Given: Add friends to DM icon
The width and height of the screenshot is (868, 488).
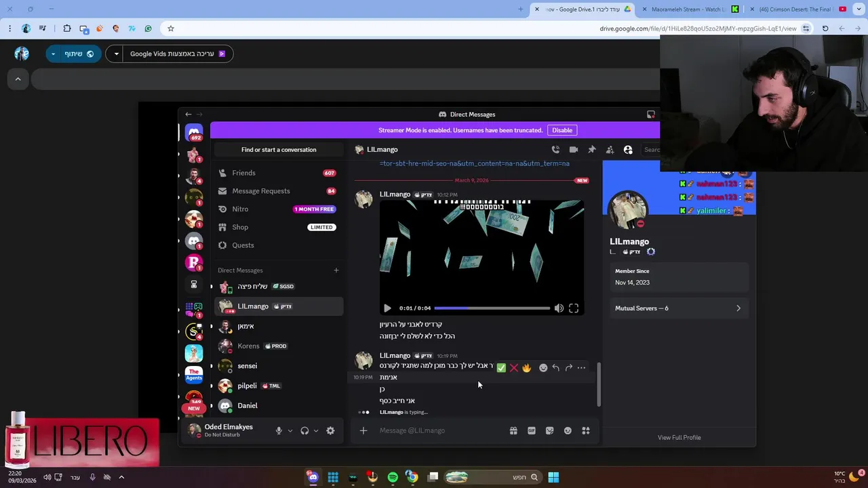Looking at the screenshot, I should pyautogui.click(x=610, y=150).
